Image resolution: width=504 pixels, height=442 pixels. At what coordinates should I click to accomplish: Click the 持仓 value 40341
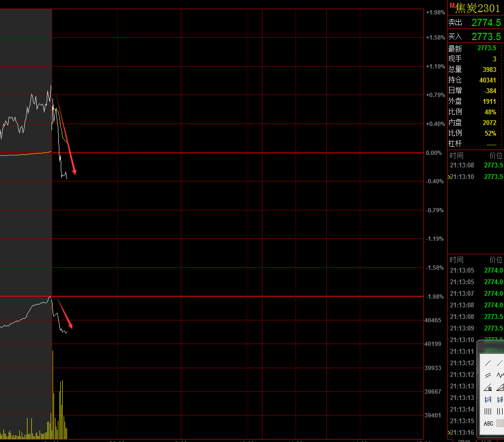pyautogui.click(x=488, y=80)
